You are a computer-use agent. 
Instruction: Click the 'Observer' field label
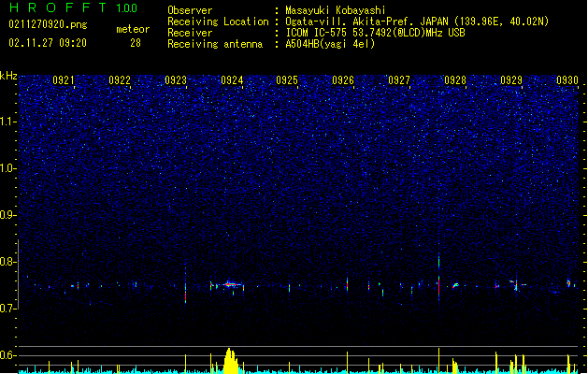tap(190, 10)
